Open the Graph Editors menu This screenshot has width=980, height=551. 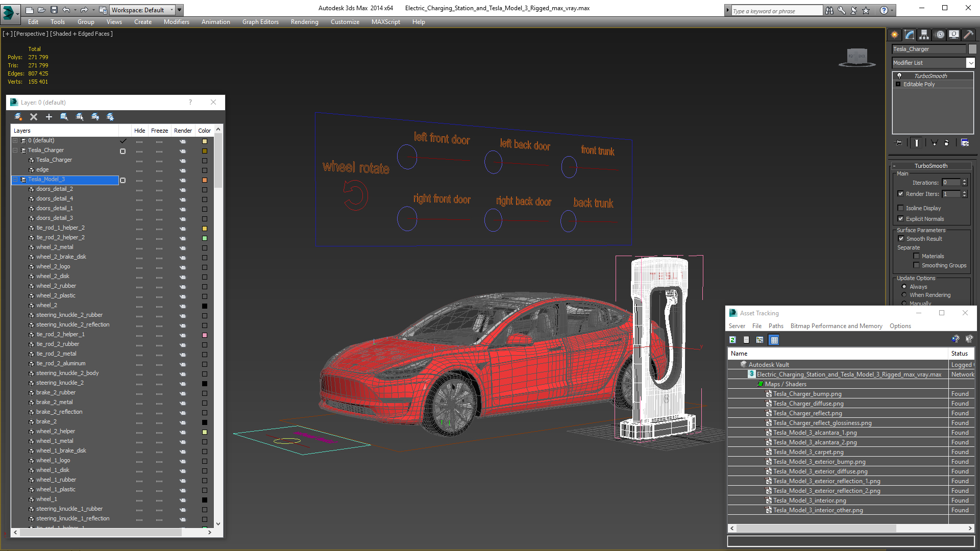[260, 22]
